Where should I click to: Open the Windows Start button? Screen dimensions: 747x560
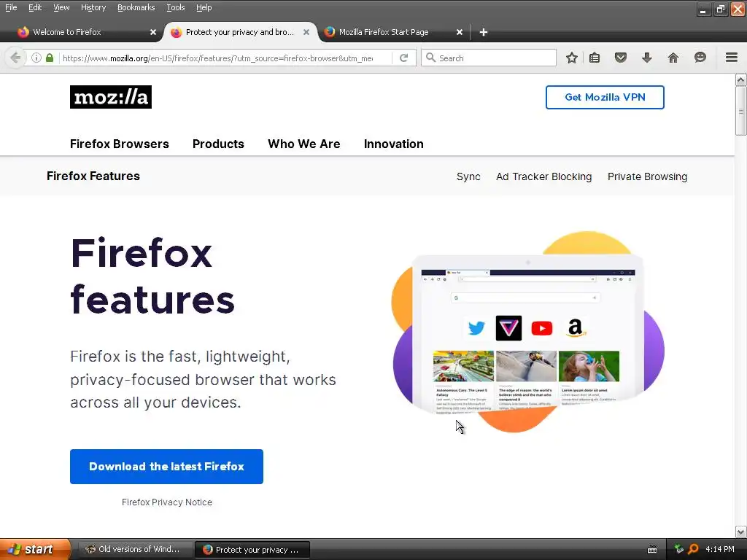point(35,549)
